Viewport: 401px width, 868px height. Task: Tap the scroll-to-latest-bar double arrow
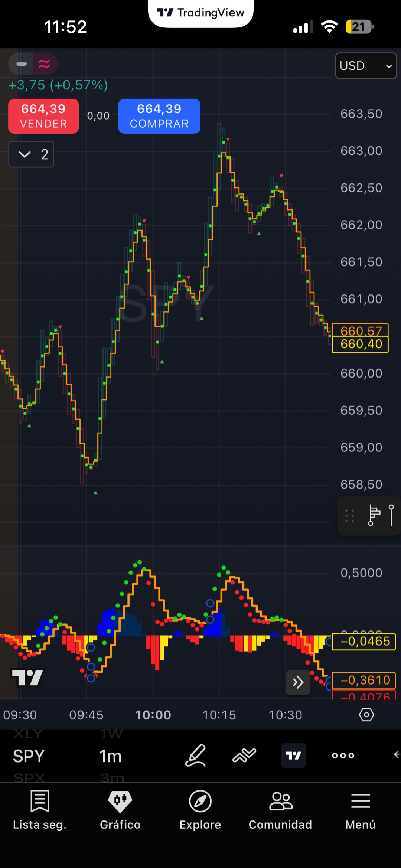pyautogui.click(x=298, y=682)
